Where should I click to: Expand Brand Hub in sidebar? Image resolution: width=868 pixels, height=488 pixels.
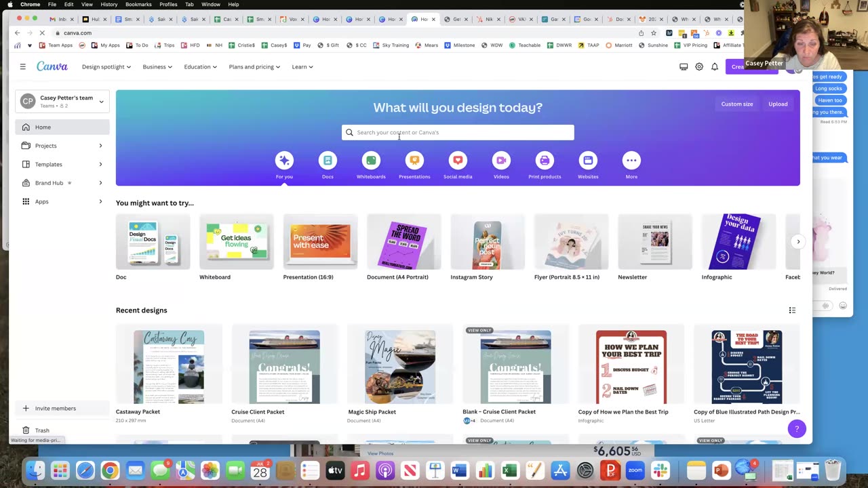(100, 183)
